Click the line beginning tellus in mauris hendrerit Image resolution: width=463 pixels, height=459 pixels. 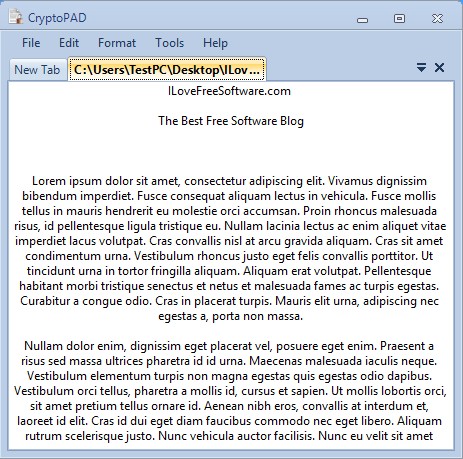(x=229, y=211)
